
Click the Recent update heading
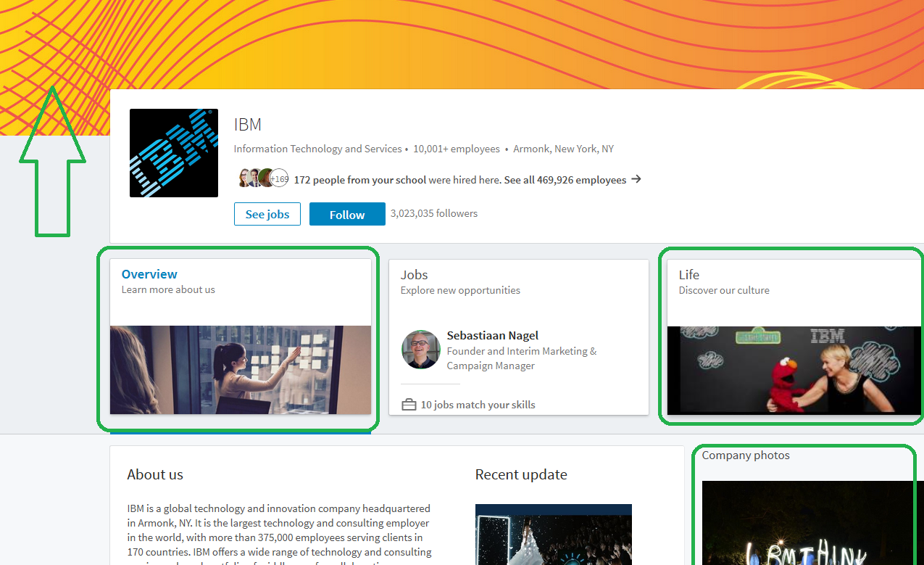tap(521, 475)
